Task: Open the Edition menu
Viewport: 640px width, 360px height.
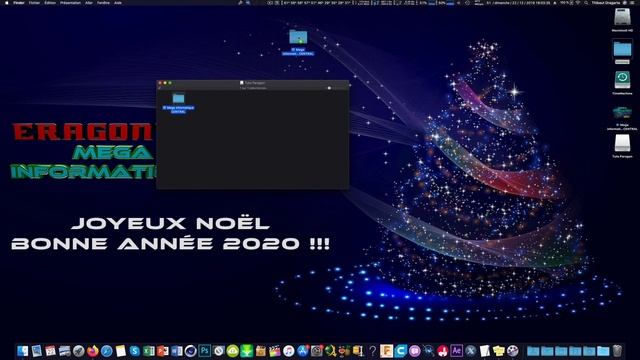Action: tap(50, 2)
